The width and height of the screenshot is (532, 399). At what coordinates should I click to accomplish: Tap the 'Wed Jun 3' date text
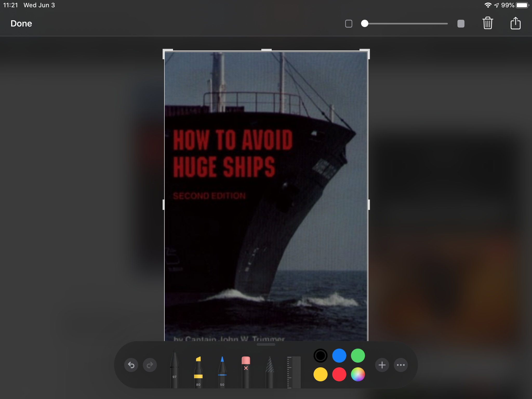point(39,5)
